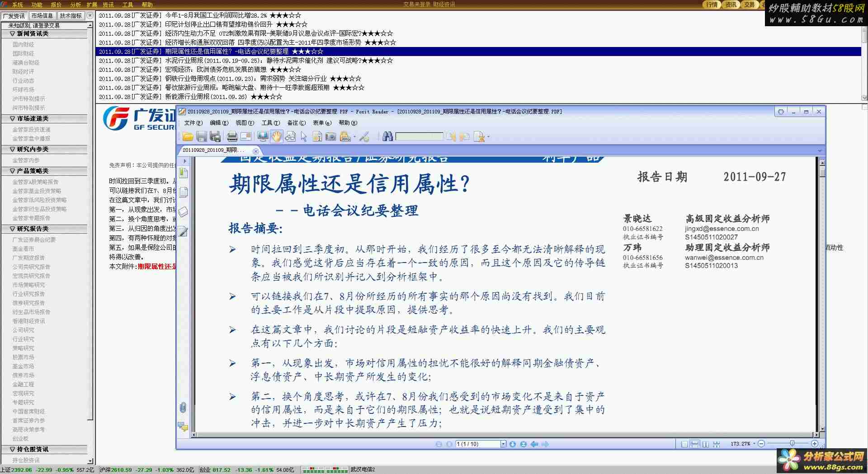This screenshot has width=868, height=474.
Task: Open the Attachments paperclip panel icon
Action: (183, 408)
